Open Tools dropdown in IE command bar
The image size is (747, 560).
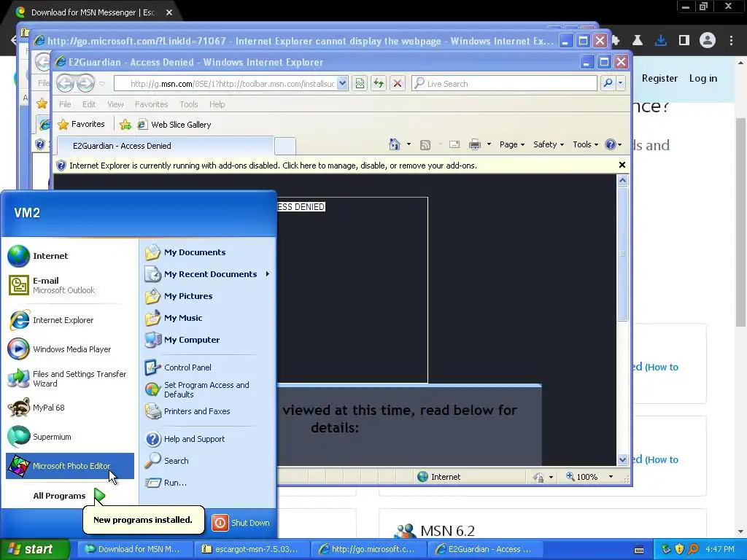click(586, 144)
